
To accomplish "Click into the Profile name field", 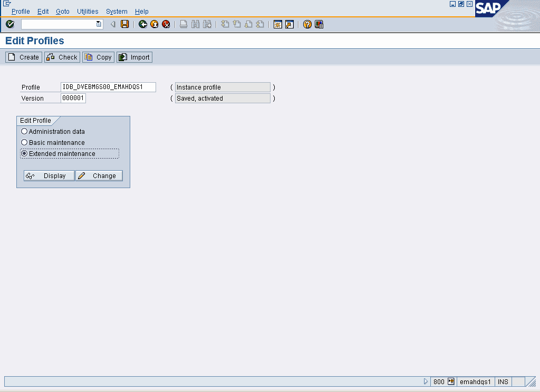I will pyautogui.click(x=108, y=87).
